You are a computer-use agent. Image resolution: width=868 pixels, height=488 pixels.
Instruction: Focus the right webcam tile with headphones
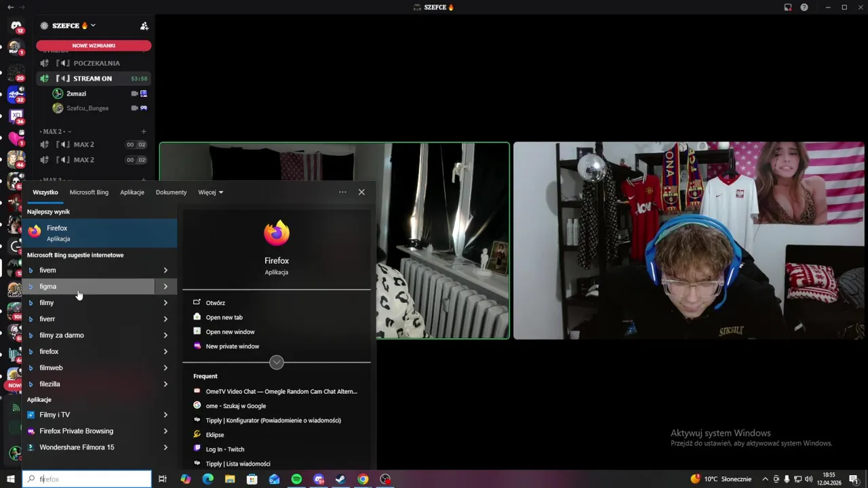click(688, 241)
